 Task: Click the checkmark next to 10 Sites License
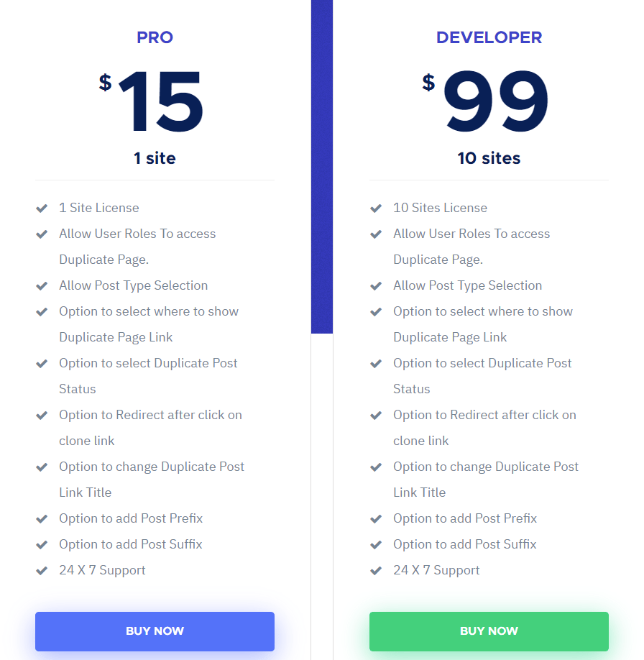coord(376,208)
